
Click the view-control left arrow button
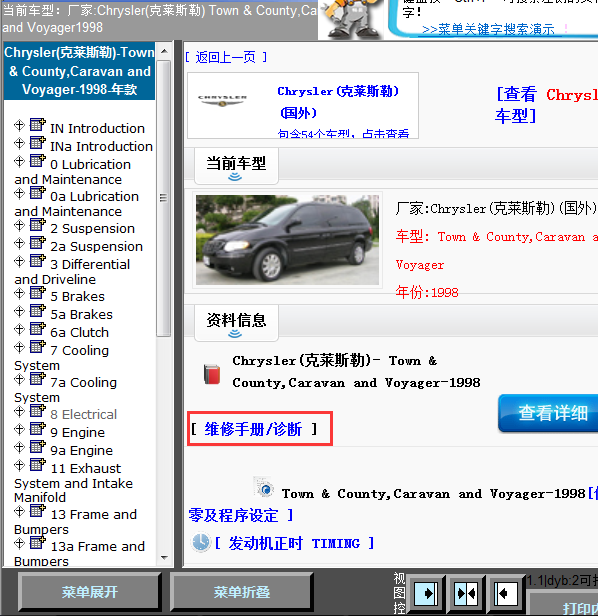coord(506,593)
